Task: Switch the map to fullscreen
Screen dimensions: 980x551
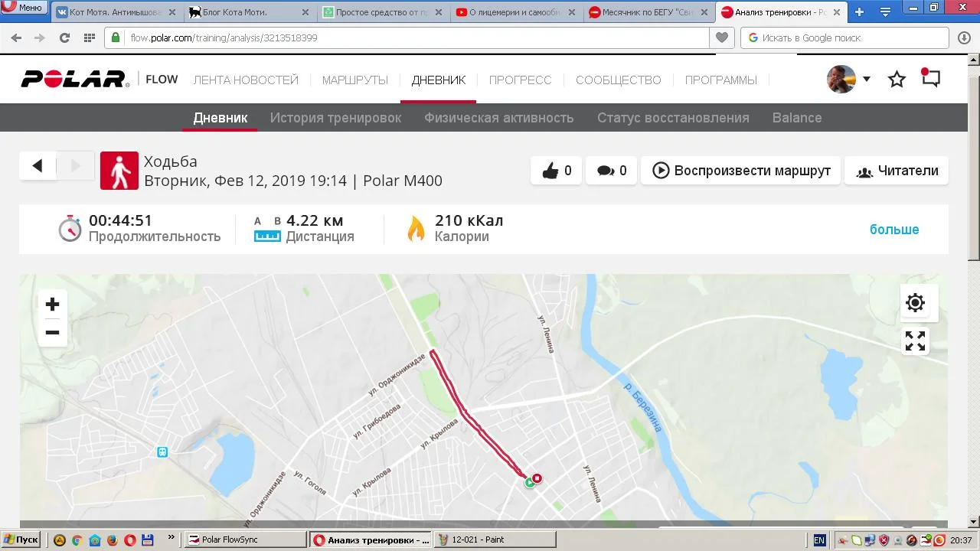Action: pyautogui.click(x=915, y=341)
